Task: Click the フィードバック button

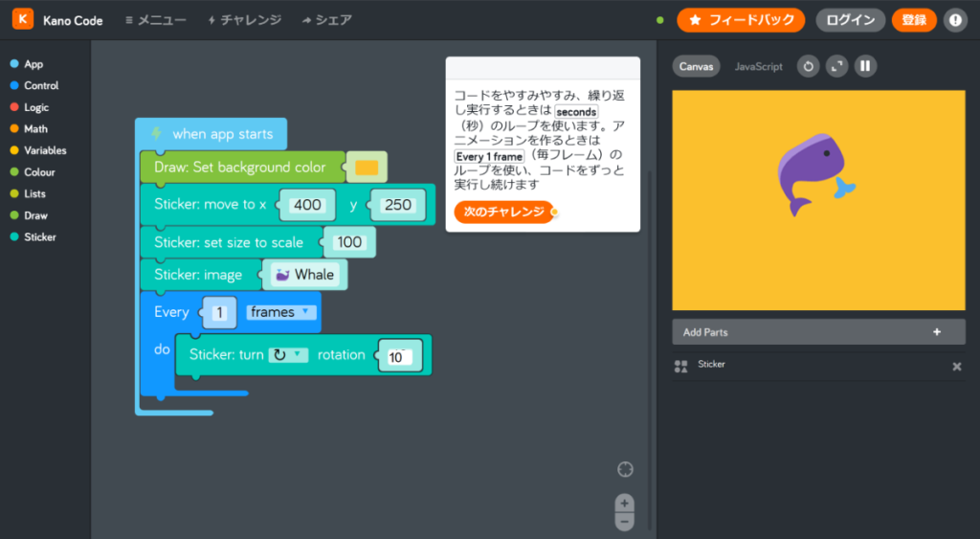Action: tap(741, 20)
